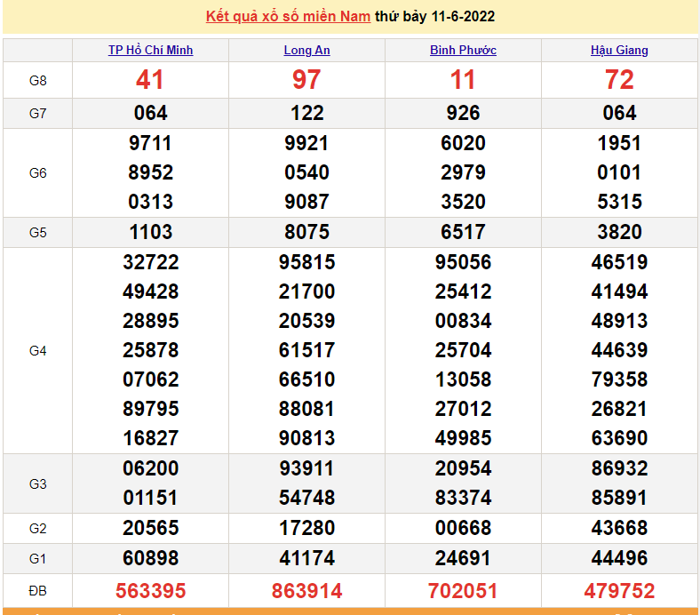Select the G7 number 926
The height and width of the screenshot is (615, 700).
(463, 113)
